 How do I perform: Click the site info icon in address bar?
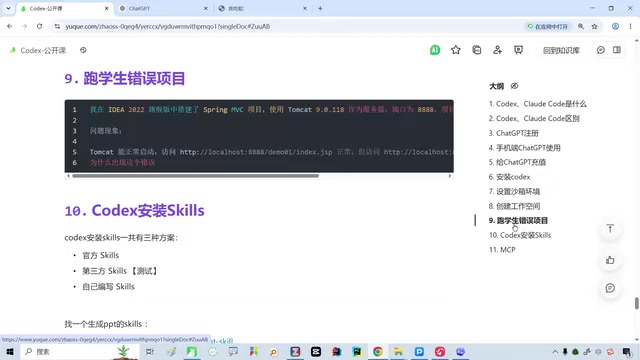57,26
